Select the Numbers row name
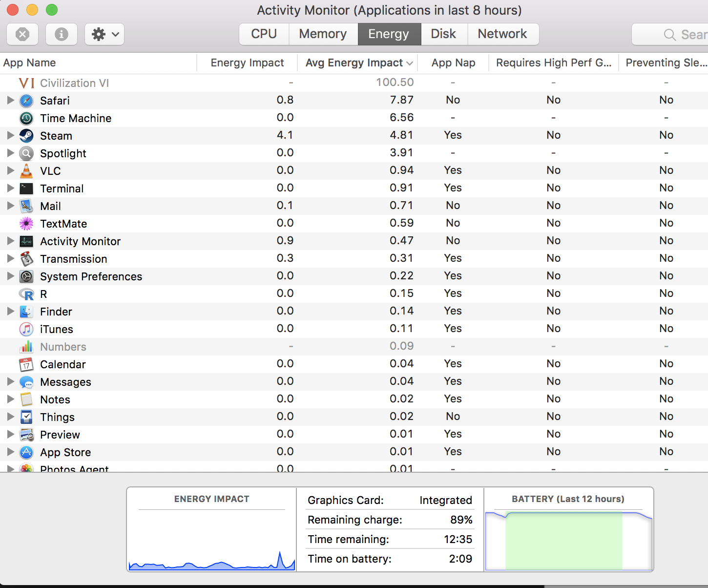 [63, 347]
